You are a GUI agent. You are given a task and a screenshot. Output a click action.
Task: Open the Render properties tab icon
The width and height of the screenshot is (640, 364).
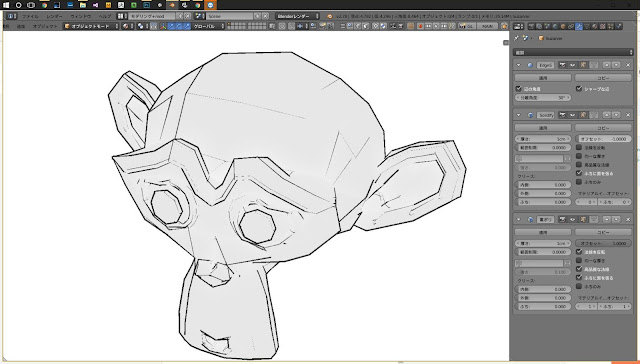click(x=531, y=26)
